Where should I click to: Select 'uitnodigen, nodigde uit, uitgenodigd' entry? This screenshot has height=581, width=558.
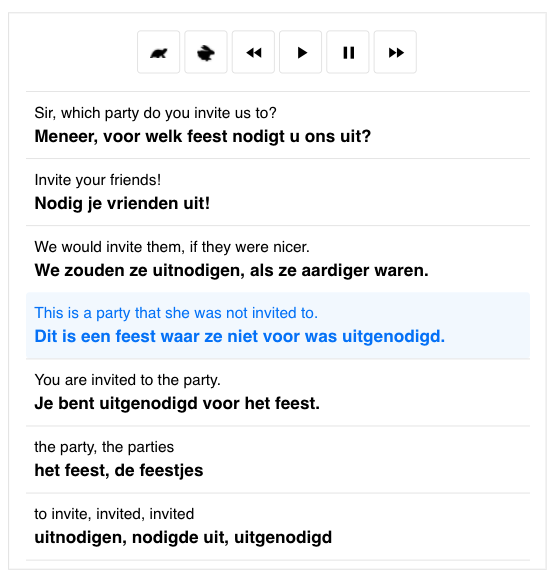(183, 538)
